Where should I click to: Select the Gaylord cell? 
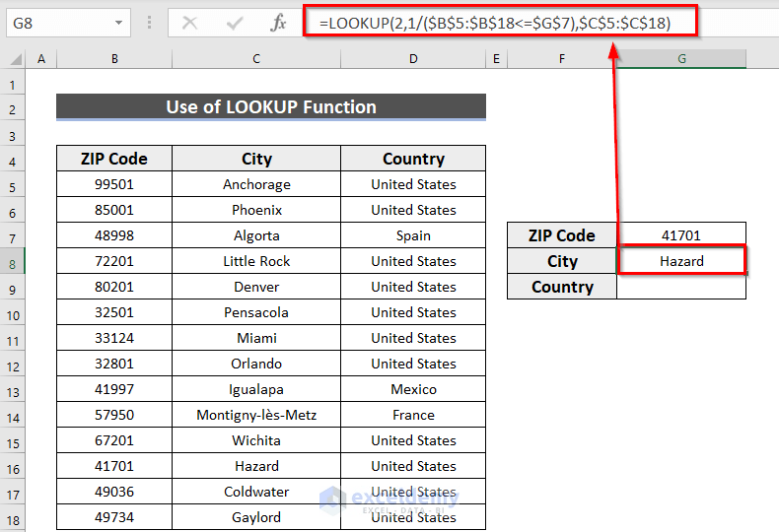pos(256,517)
